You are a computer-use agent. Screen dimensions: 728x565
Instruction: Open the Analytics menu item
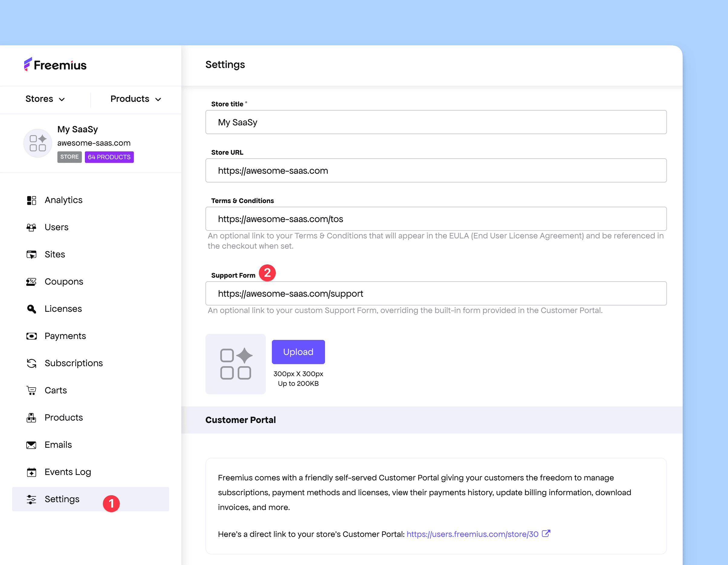91,200
